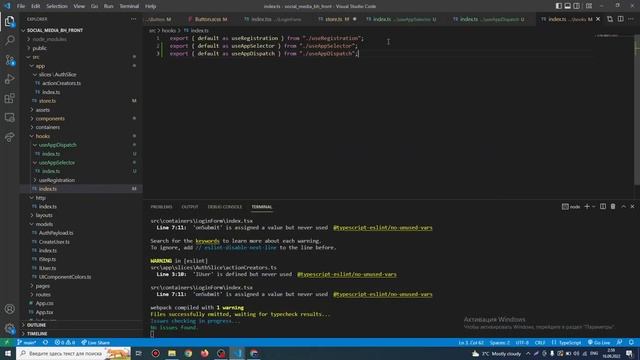Open the File menu
Screen dimensions: 640x360
[21, 6]
